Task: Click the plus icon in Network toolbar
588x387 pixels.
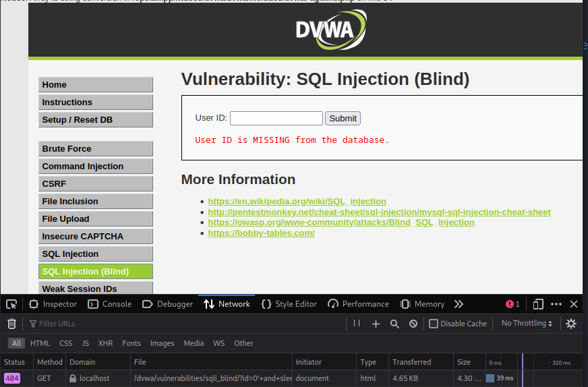Action: pos(376,324)
